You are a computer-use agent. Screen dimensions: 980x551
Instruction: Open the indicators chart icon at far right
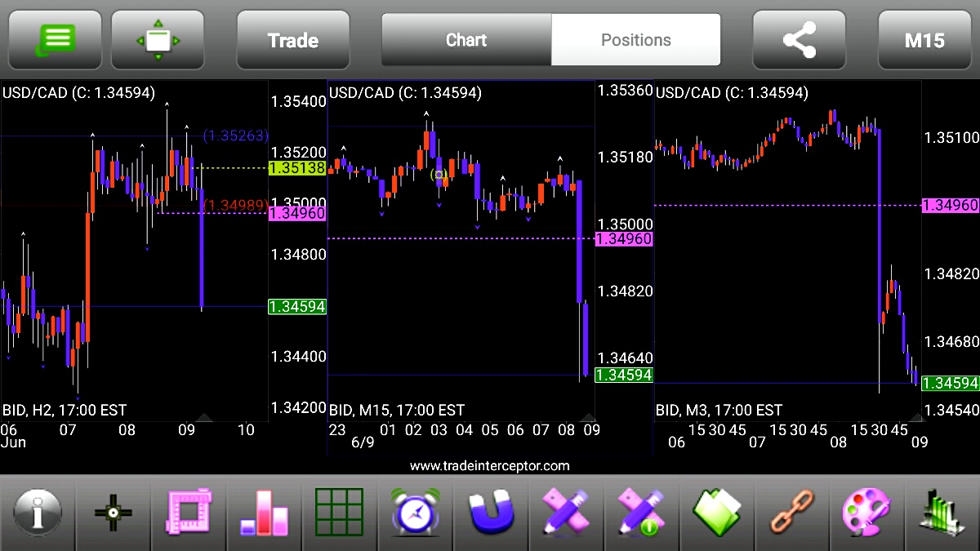942,513
